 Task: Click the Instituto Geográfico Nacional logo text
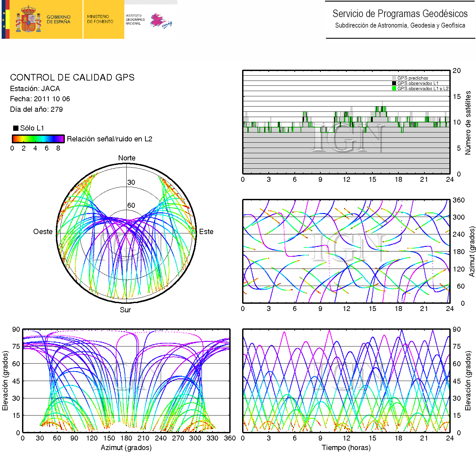pos(135,19)
